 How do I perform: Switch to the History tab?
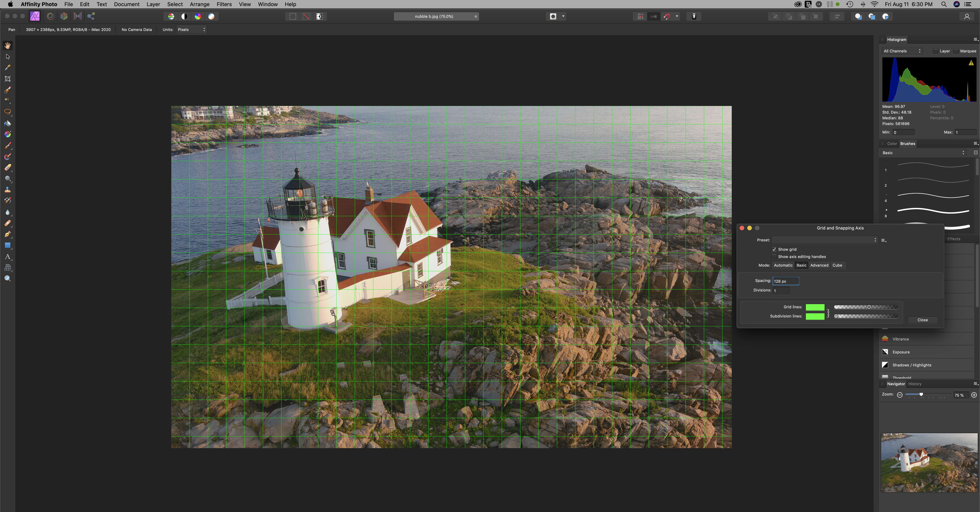915,384
